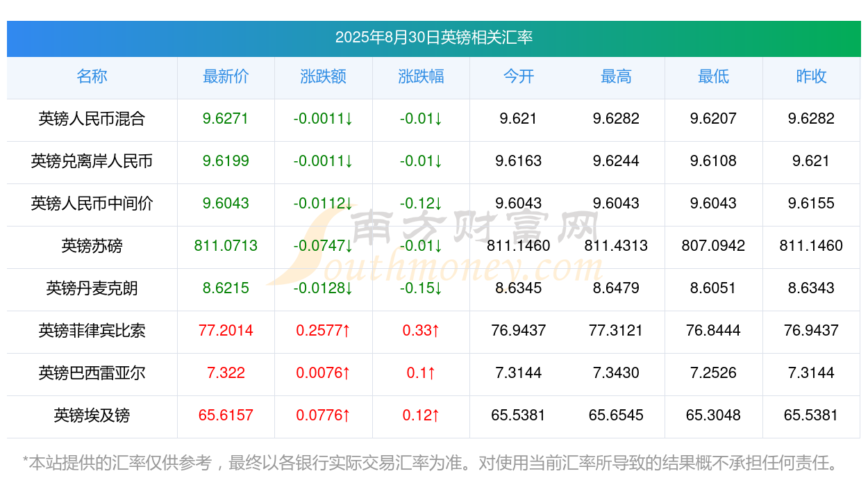Click low value 807.0942

tap(714, 246)
